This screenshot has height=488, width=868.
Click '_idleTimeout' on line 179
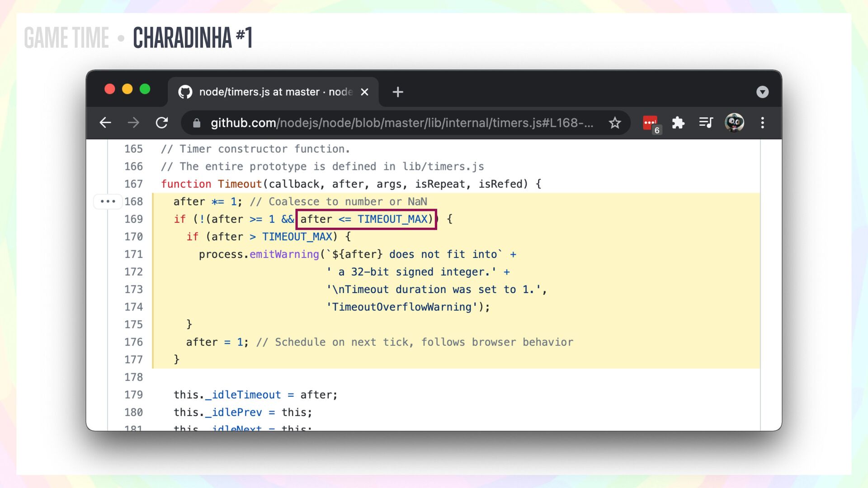(x=243, y=395)
